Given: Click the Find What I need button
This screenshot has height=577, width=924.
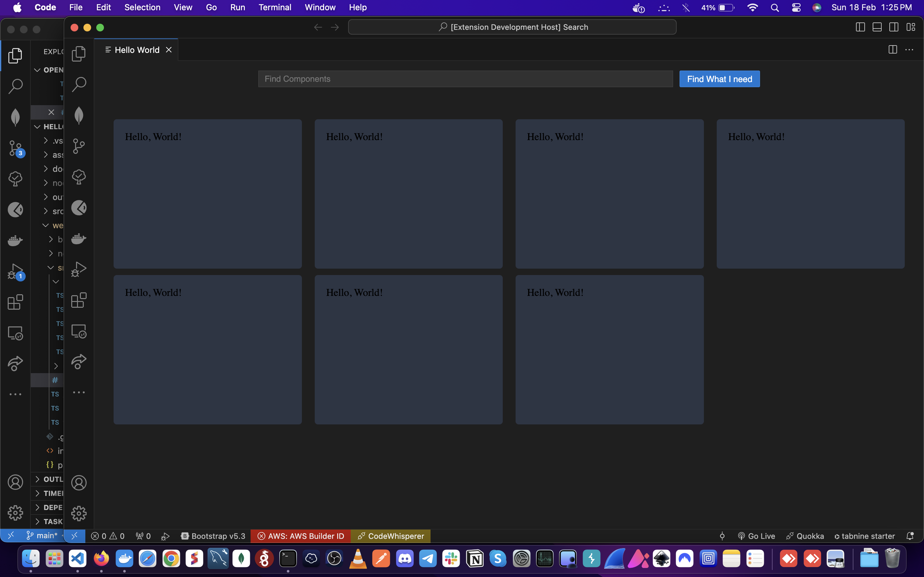Looking at the screenshot, I should 719,79.
